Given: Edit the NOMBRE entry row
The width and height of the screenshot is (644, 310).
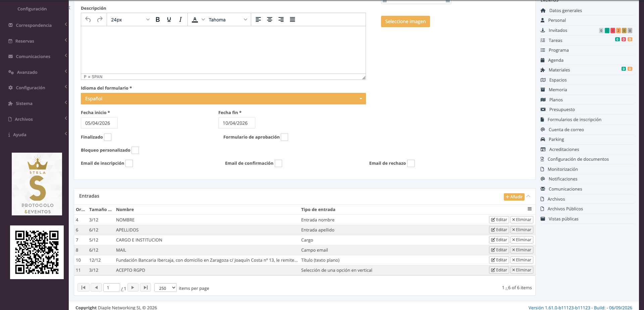Looking at the screenshot, I should pos(499,220).
